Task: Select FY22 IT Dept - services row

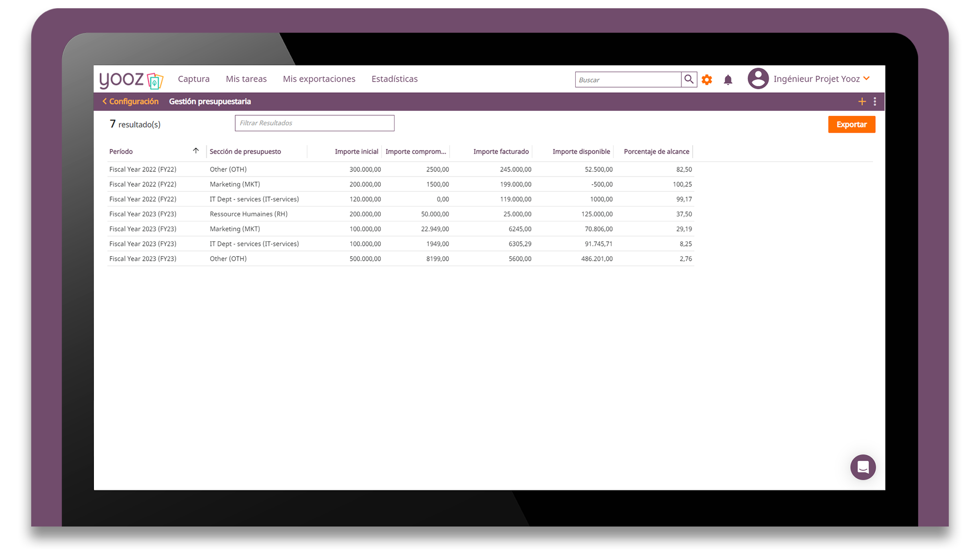Action: 401,199
